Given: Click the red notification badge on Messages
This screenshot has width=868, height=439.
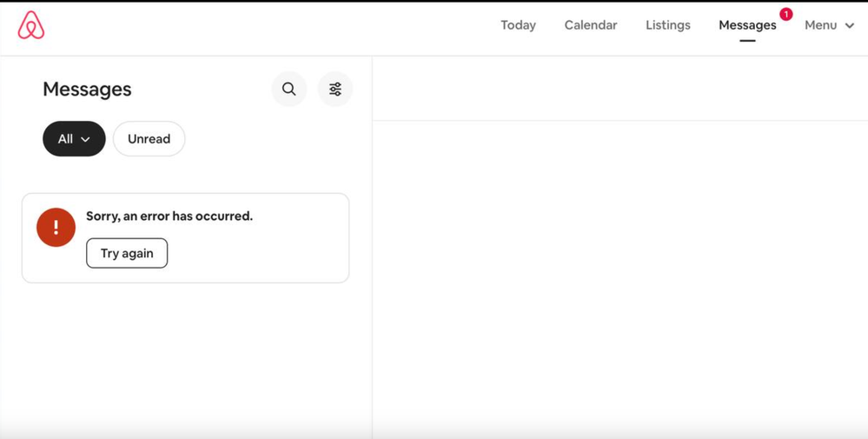Looking at the screenshot, I should pos(786,14).
